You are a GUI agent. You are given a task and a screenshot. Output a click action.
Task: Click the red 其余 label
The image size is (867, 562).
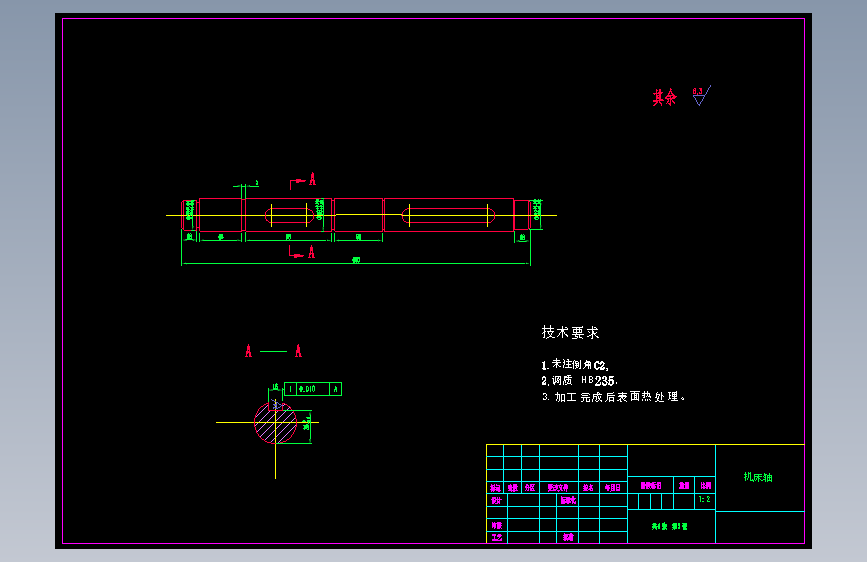[664, 97]
